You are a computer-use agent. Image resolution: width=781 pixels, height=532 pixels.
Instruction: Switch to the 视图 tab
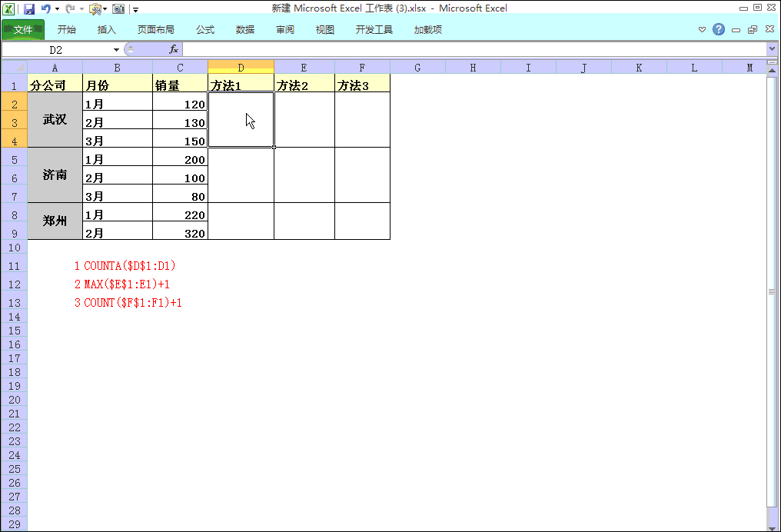[324, 30]
